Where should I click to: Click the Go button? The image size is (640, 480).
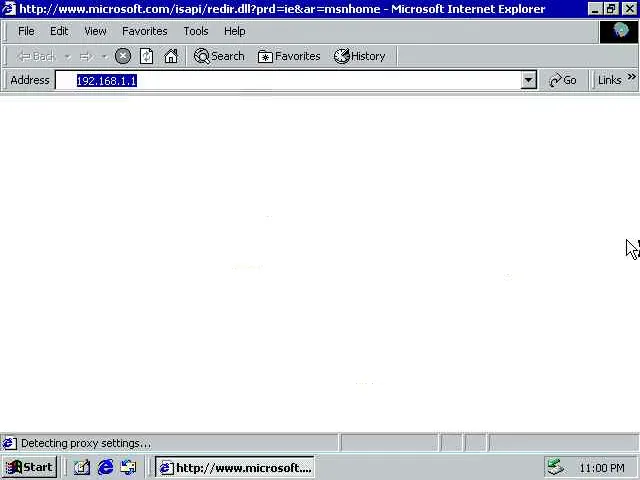[x=563, y=80]
